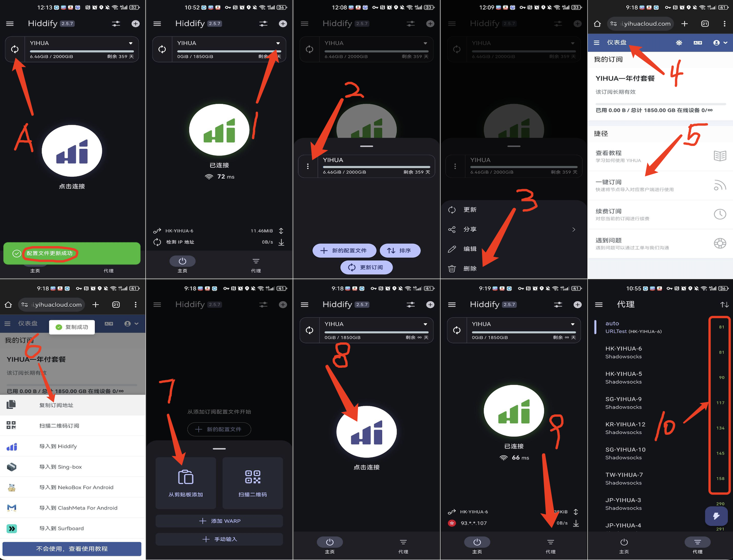The width and height of the screenshot is (733, 560).
Task: Choose 导入到 NekoBox For Android
Action: tap(73, 487)
